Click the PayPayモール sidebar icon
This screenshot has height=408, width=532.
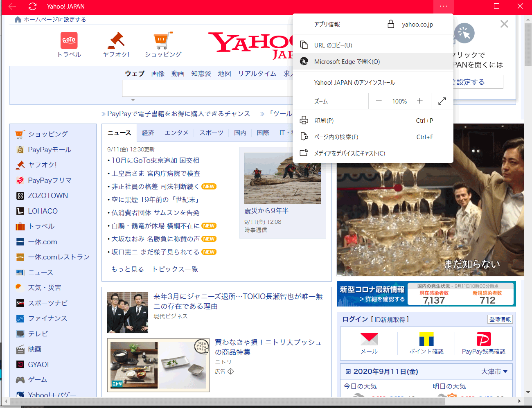[x=20, y=150]
